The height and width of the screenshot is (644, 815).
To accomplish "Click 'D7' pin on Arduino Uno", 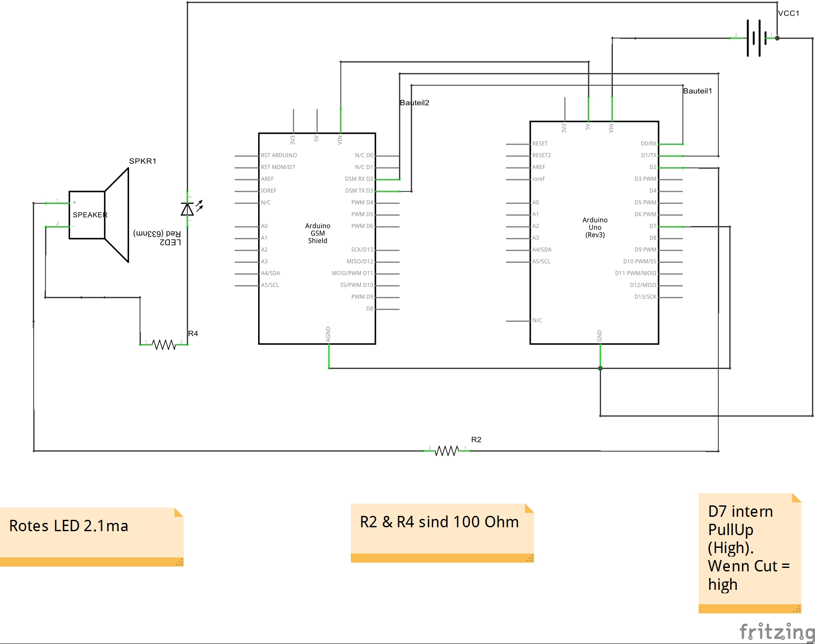I will click(x=653, y=226).
